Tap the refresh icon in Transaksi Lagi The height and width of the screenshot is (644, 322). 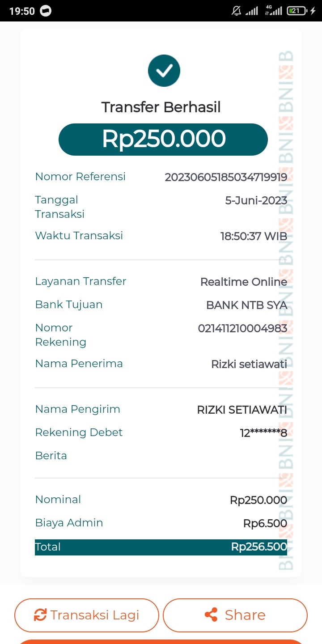40,615
